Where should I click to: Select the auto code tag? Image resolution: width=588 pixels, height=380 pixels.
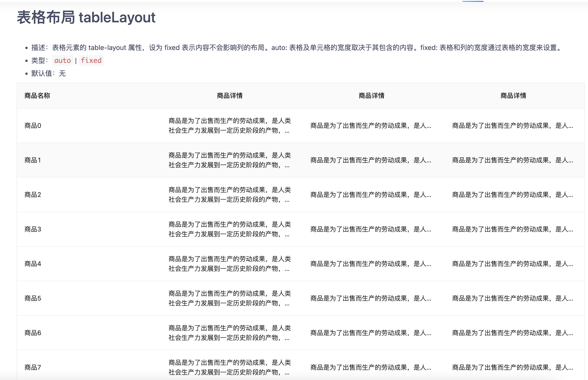pyautogui.click(x=62, y=60)
